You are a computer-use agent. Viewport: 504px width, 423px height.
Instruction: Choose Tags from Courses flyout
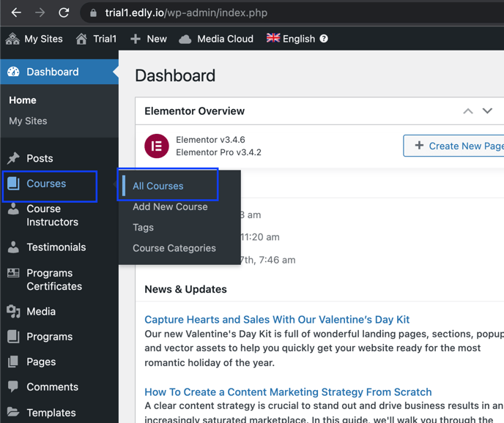(143, 228)
